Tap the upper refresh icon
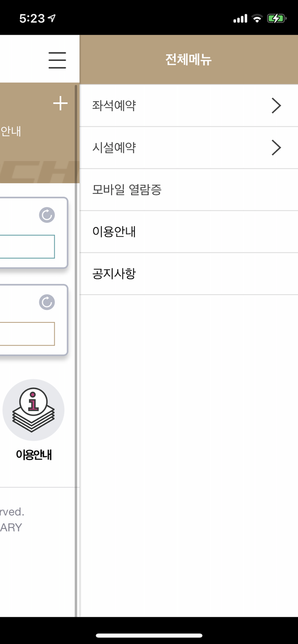Viewport: 298px width, 644px height. [46, 215]
